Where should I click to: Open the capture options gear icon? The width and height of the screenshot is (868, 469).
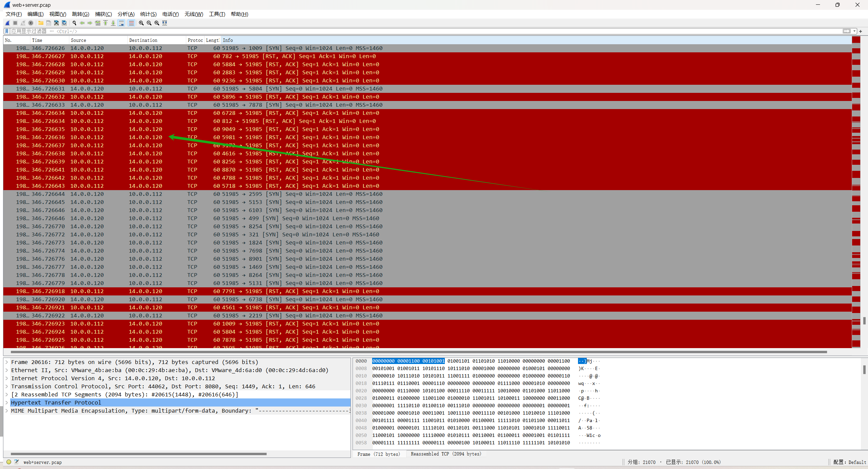(31, 23)
